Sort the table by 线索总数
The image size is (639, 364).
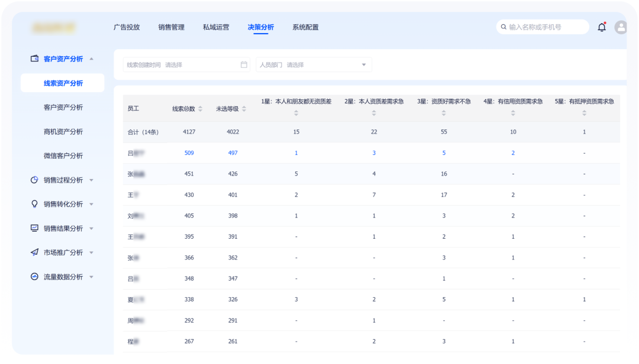pyautogui.click(x=201, y=109)
